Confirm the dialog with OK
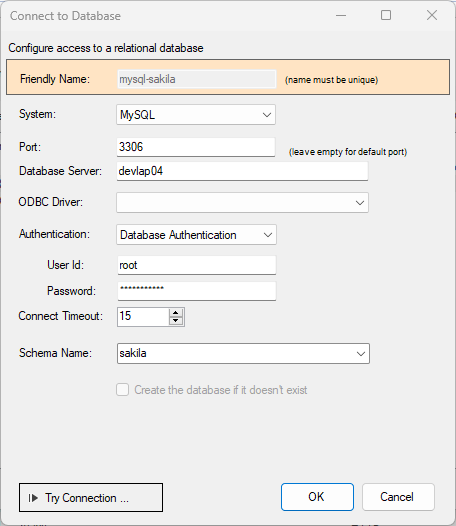This screenshot has width=456, height=526. click(317, 497)
